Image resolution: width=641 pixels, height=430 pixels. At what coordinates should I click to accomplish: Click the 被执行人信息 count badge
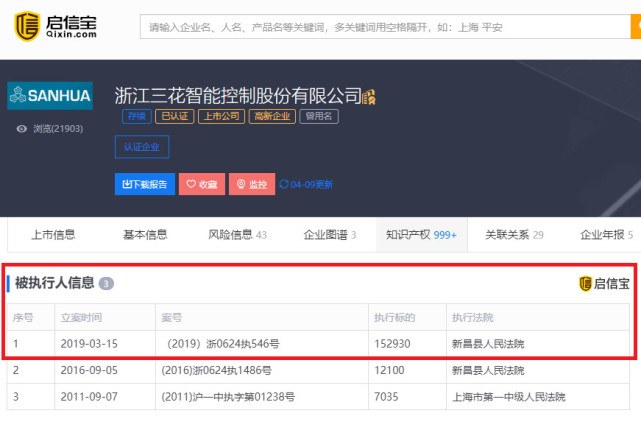pos(106,283)
